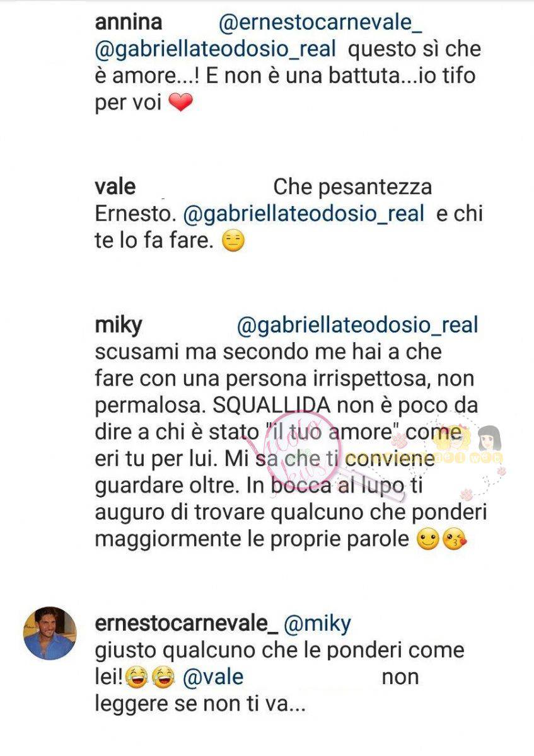Click the smiling face emoji after 'parole'

[427, 541]
